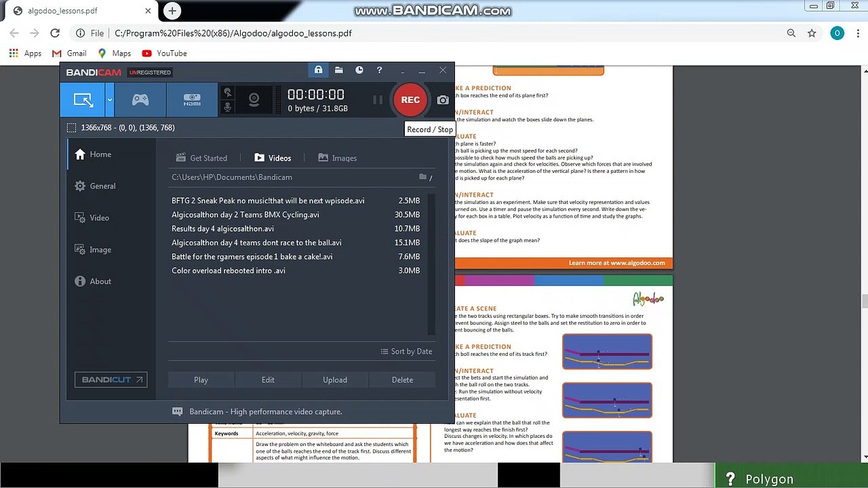Launch Bandicut from the sidebar button
This screenshot has width=868, height=488.
111,380
